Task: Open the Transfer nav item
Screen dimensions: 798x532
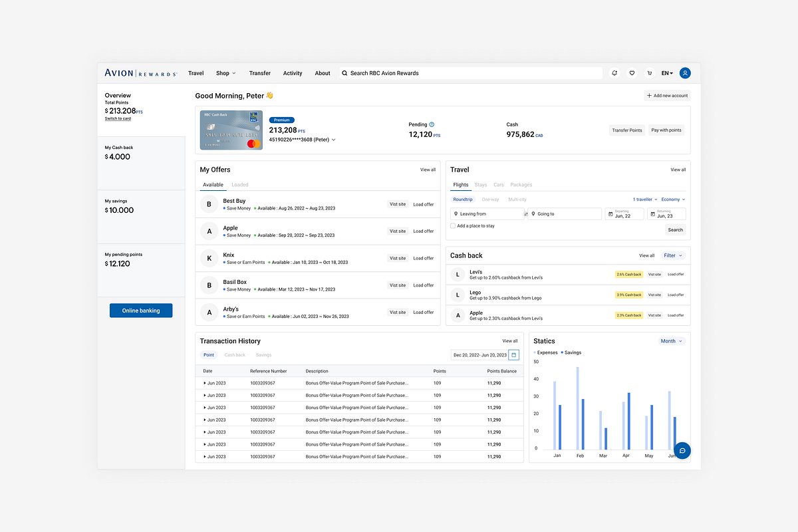Action: click(260, 73)
